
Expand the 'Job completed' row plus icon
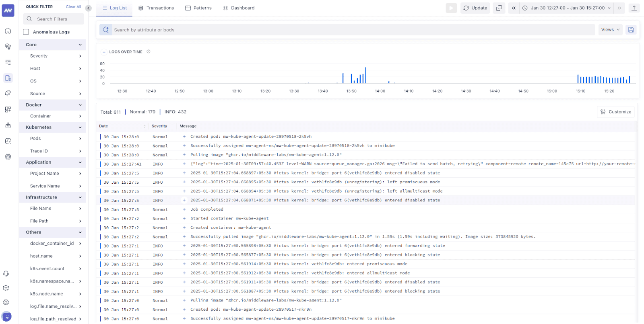point(184,209)
